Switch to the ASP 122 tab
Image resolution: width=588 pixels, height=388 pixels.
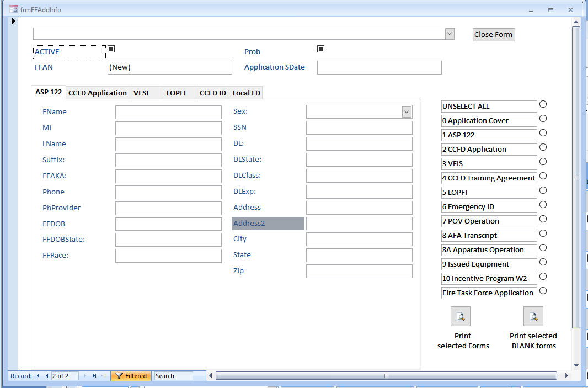(x=49, y=92)
